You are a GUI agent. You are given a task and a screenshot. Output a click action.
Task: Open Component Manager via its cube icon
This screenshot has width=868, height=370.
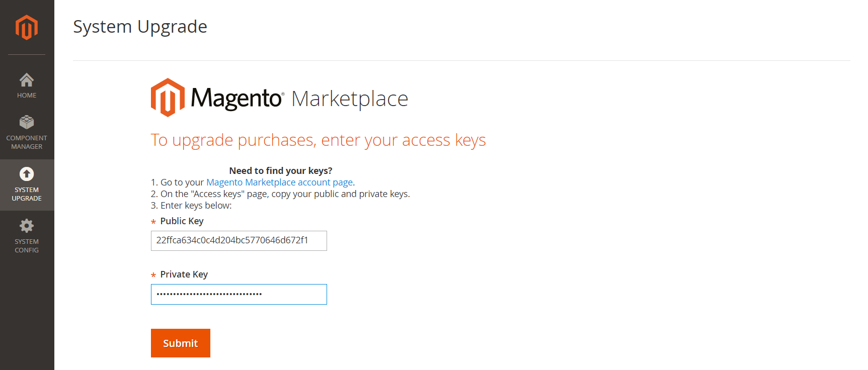coord(27,122)
